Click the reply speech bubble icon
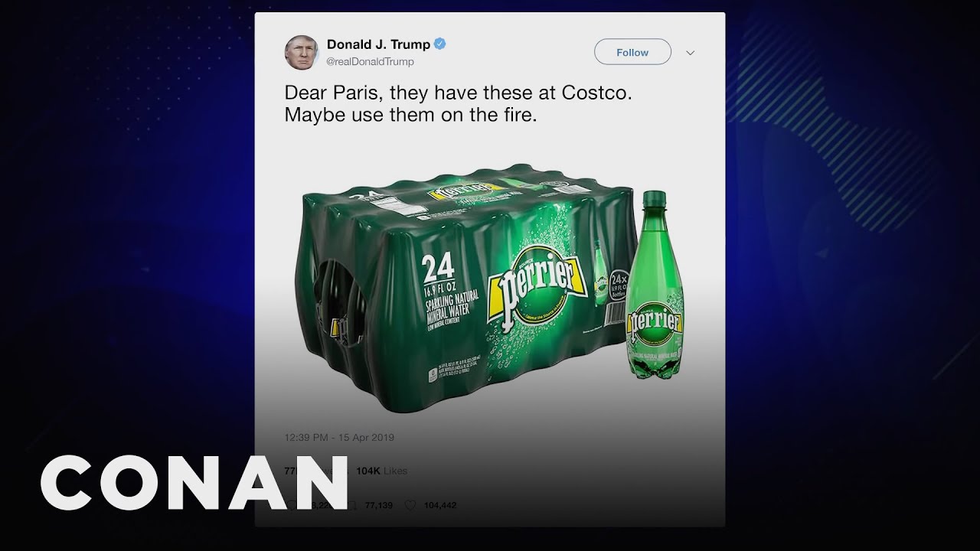 coord(292,505)
